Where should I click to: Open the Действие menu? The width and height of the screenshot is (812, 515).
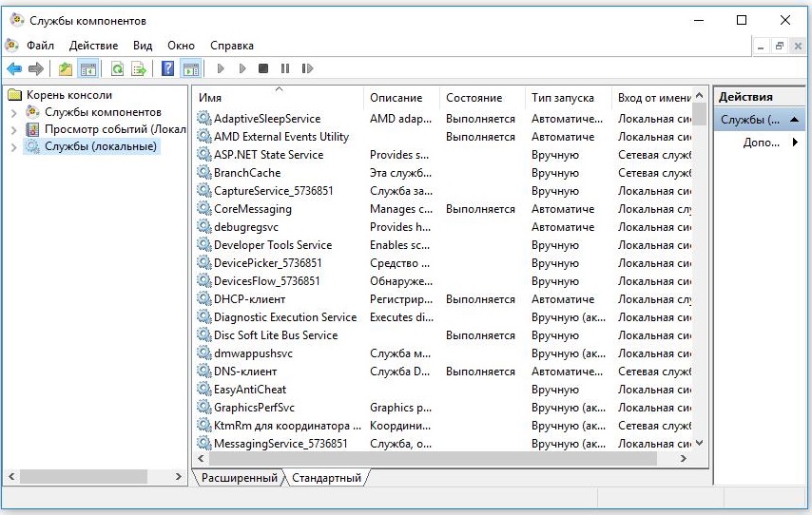94,46
